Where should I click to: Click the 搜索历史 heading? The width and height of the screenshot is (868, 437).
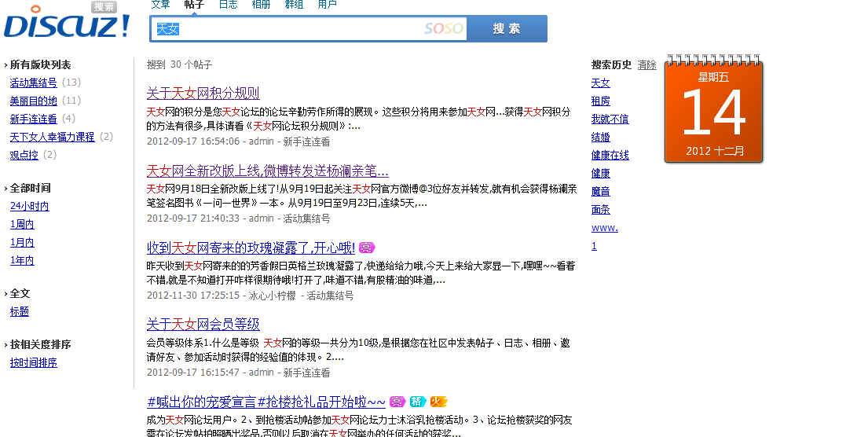pos(611,64)
